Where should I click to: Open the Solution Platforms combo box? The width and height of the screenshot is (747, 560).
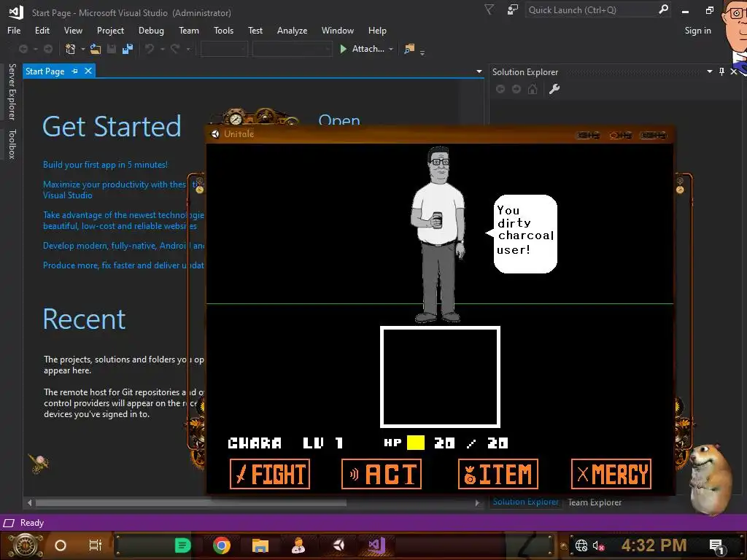point(292,49)
